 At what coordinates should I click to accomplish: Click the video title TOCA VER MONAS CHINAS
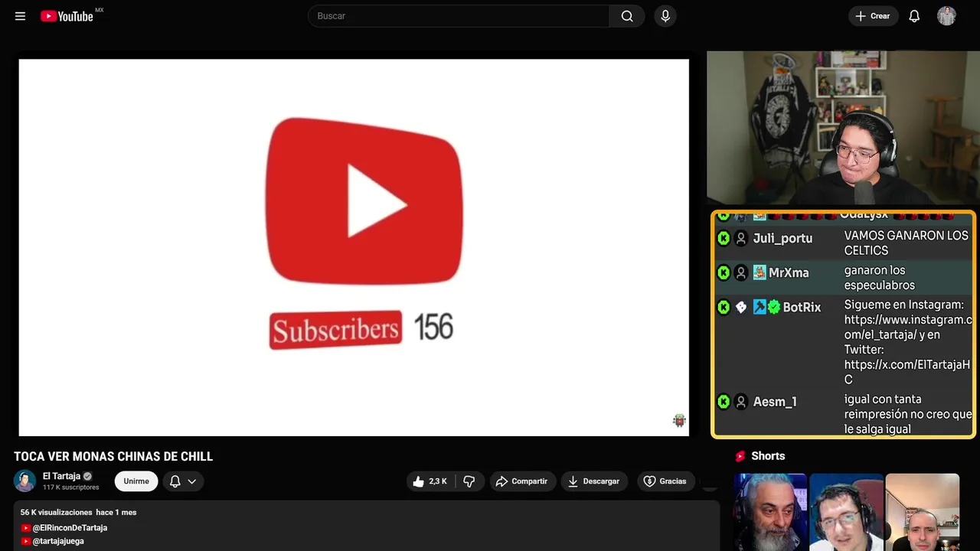(113, 457)
